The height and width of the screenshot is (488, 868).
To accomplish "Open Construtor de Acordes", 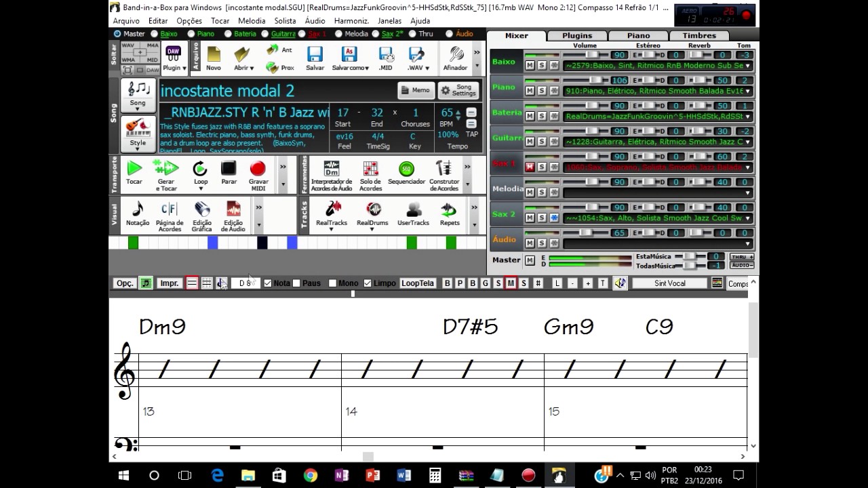I will coord(444,175).
